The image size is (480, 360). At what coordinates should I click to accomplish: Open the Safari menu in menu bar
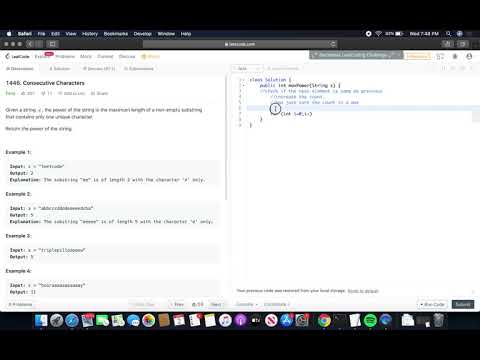25,34
